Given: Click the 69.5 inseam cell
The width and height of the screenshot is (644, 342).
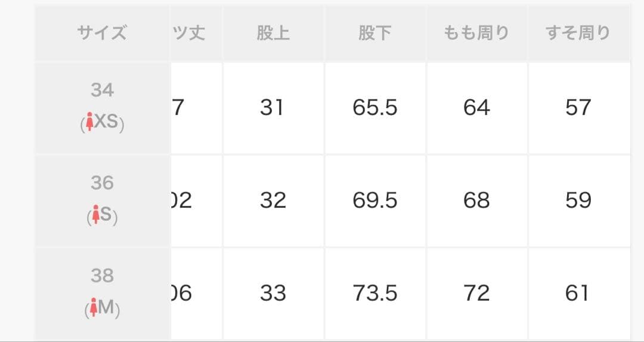Looking at the screenshot, I should tap(375, 201).
